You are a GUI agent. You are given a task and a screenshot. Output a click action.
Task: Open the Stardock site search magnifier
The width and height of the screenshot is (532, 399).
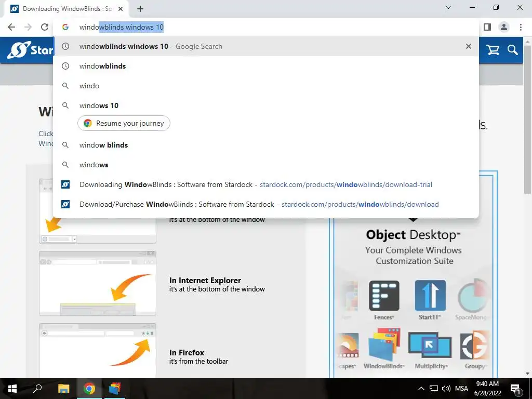coord(513,50)
